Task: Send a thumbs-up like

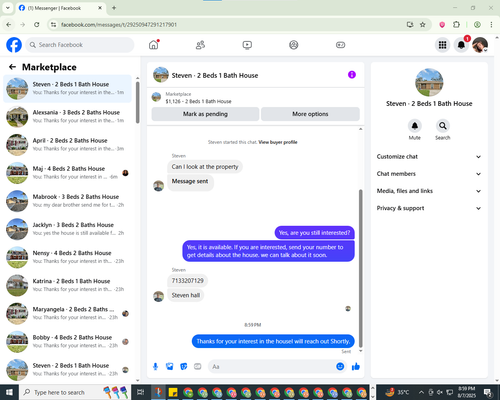Action: tap(356, 367)
